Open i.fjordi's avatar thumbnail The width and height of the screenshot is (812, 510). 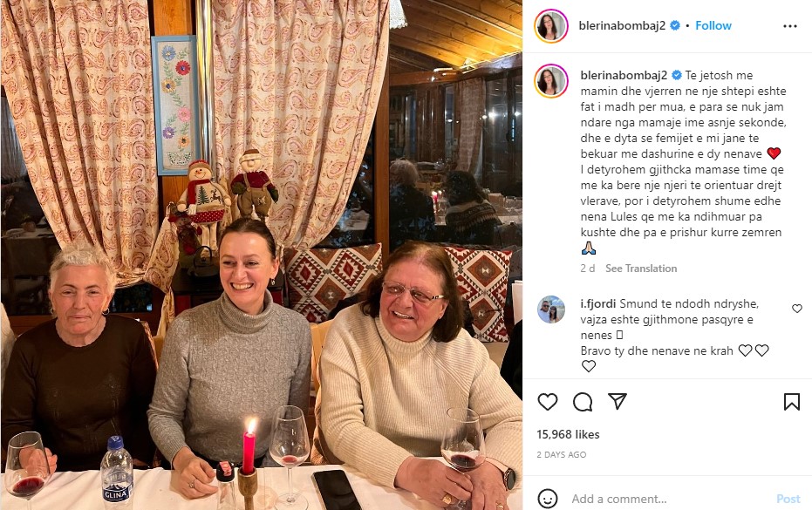tap(551, 309)
